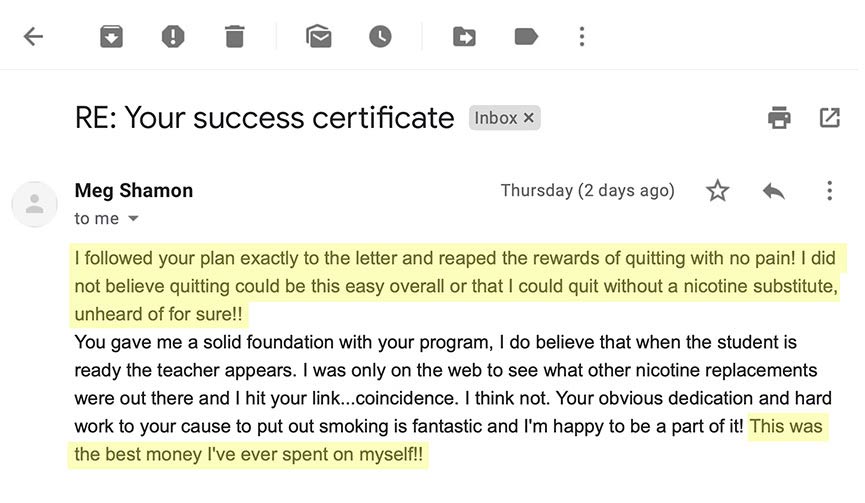Screen dimensions: 865x503
Task: Open message more options next to reply
Action: click(x=829, y=191)
